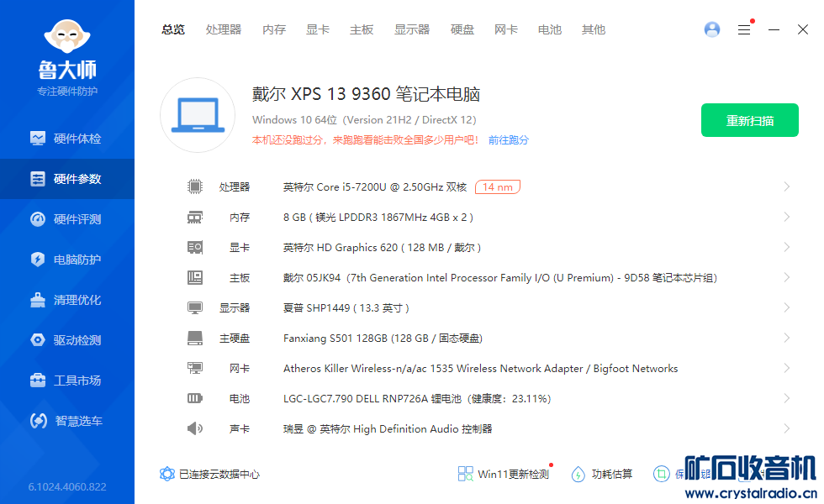
Task: Expand the 电池 row chevron
Action: (787, 398)
